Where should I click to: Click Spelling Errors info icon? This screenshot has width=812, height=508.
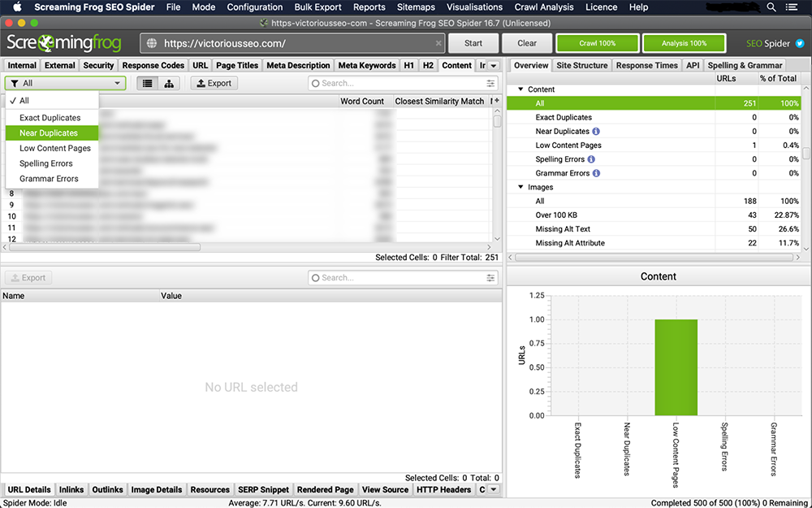[591, 159]
